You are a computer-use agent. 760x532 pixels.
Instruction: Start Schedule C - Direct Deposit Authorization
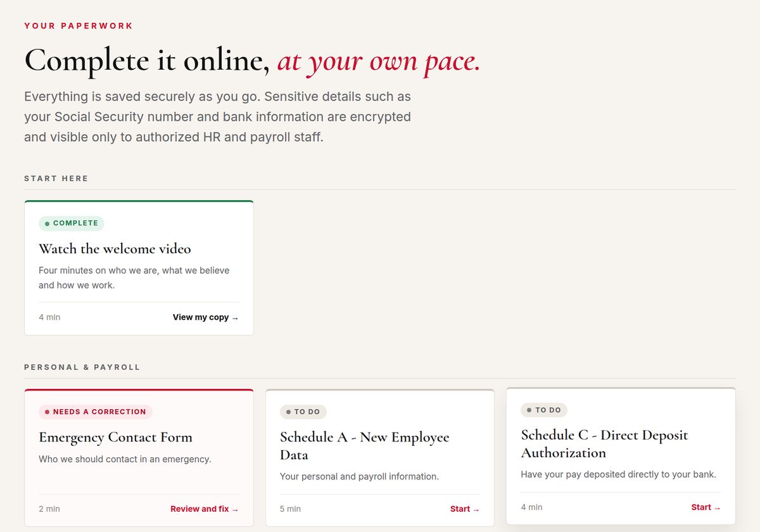coord(706,507)
